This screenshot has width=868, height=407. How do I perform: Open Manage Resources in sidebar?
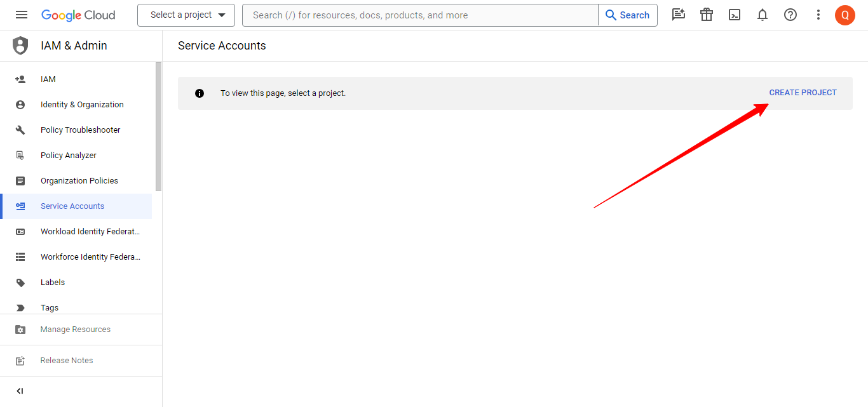coord(75,330)
